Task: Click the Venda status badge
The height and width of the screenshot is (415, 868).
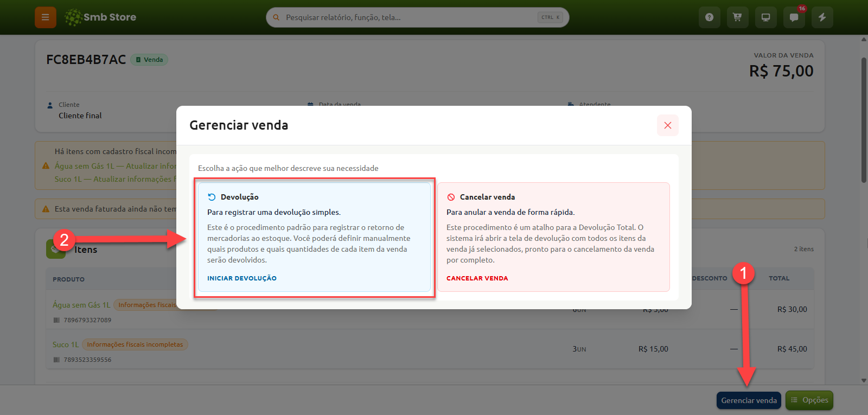Action: pyautogui.click(x=149, y=60)
